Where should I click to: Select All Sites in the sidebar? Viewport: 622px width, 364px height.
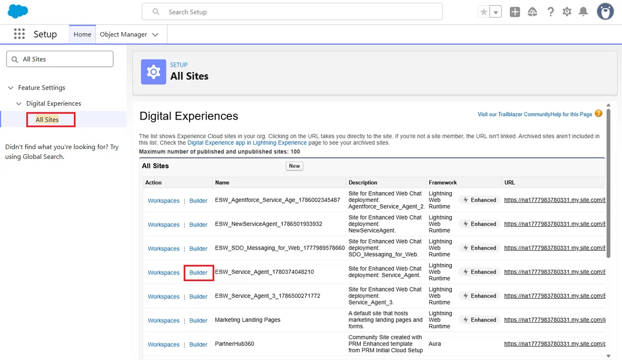47,120
